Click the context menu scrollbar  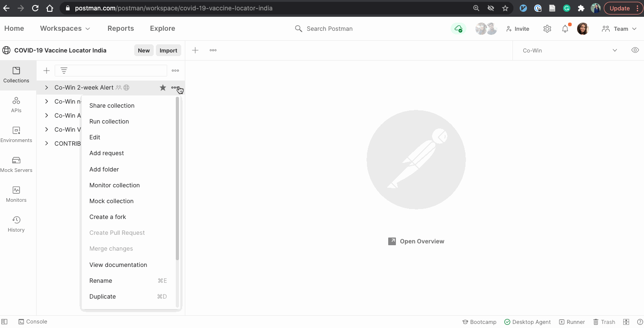(177, 179)
